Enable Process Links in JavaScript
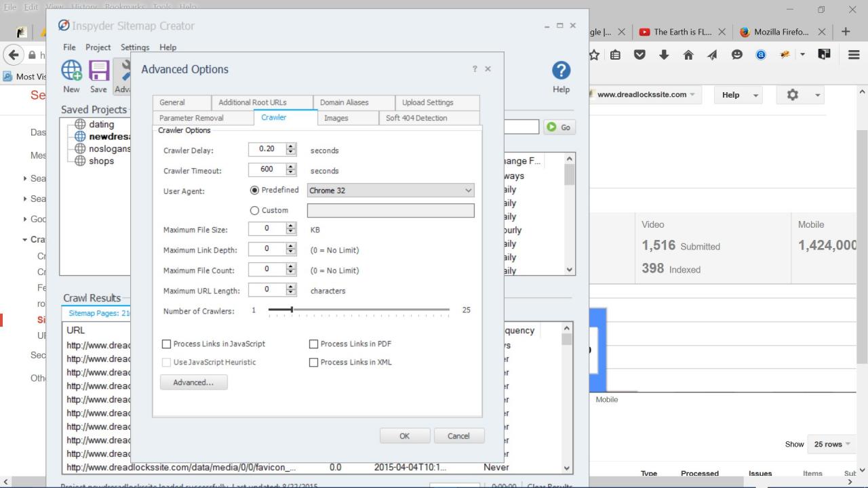The height and width of the screenshot is (488, 868). pos(167,344)
